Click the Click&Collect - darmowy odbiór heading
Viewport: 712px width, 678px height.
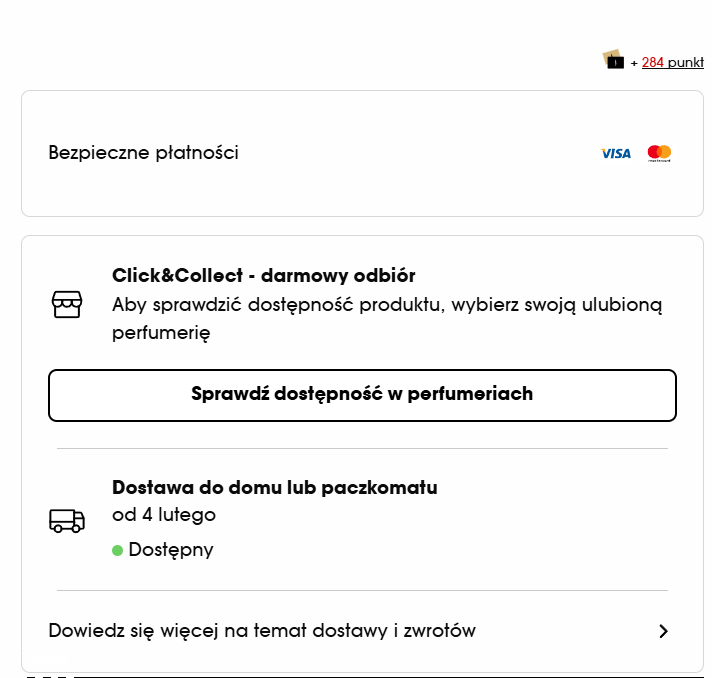tap(263, 275)
